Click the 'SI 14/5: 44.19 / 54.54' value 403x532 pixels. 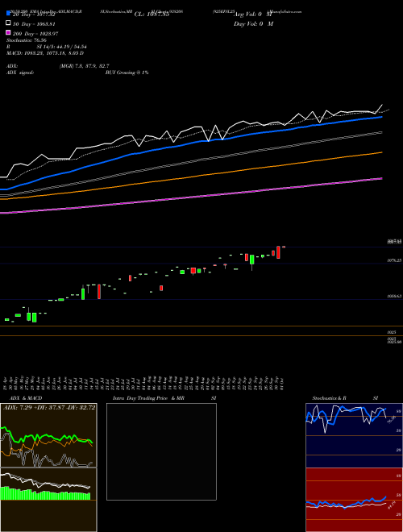(x=62, y=47)
